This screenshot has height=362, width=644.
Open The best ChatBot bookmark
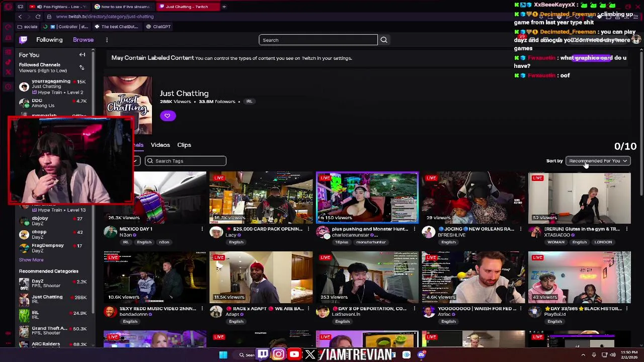tap(116, 27)
